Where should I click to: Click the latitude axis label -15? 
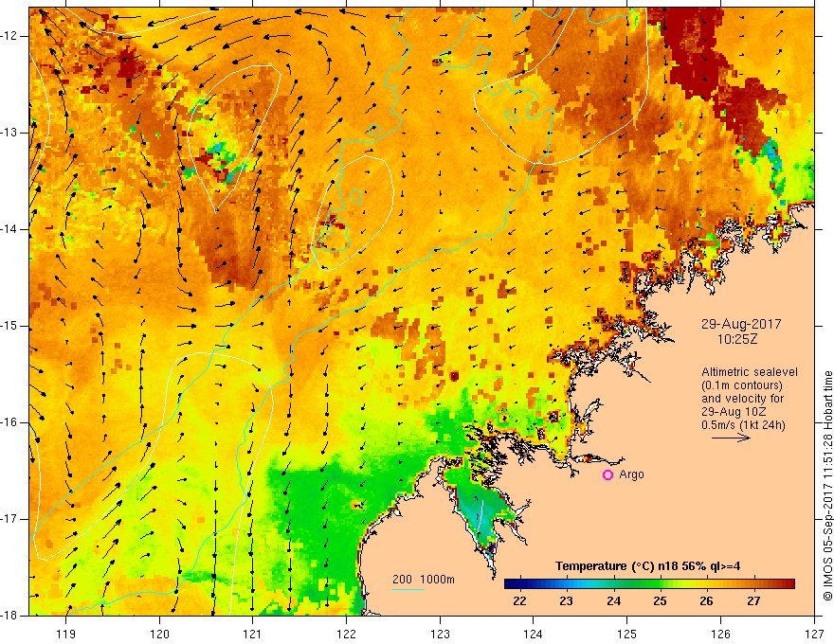coord(9,326)
